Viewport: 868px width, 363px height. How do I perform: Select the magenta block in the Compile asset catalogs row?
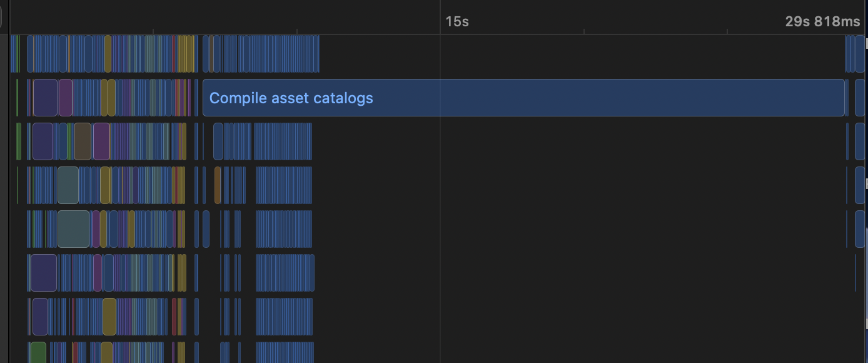point(66,98)
